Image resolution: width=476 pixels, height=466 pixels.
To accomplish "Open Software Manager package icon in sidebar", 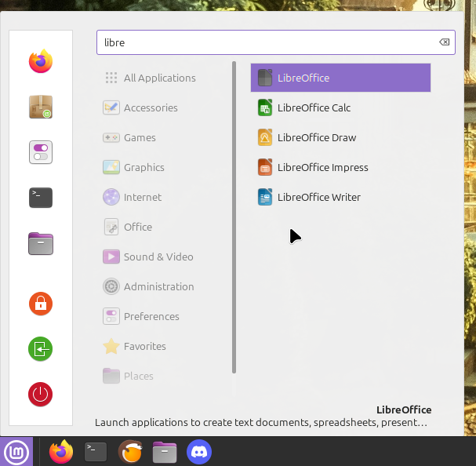I will [41, 107].
